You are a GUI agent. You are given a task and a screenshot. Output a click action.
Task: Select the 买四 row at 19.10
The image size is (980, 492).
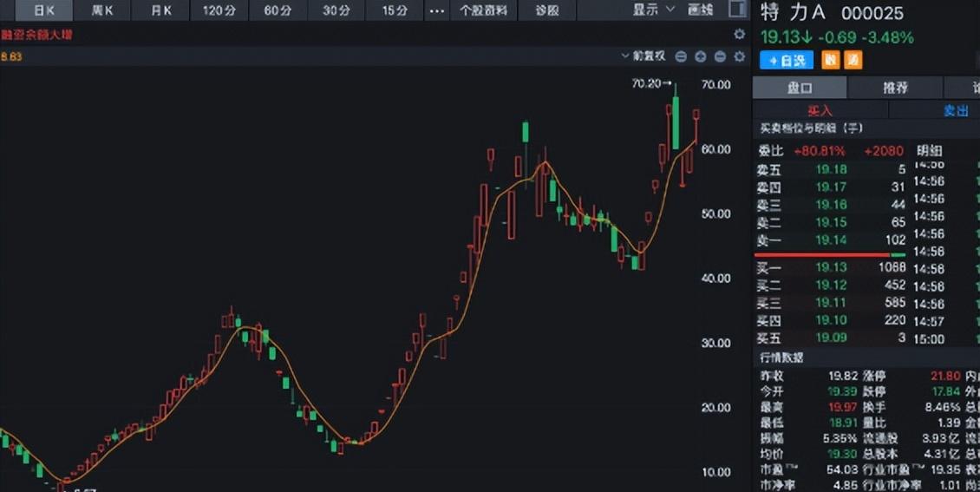(x=831, y=320)
